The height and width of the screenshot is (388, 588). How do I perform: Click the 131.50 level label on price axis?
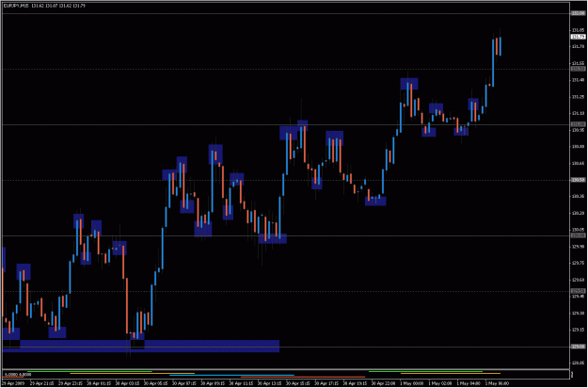click(578, 69)
